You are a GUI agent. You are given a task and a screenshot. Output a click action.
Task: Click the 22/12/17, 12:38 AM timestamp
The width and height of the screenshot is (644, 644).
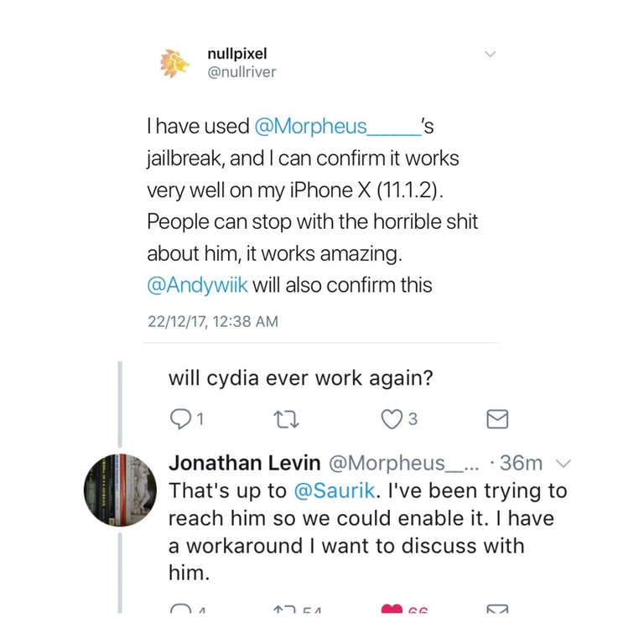click(213, 321)
